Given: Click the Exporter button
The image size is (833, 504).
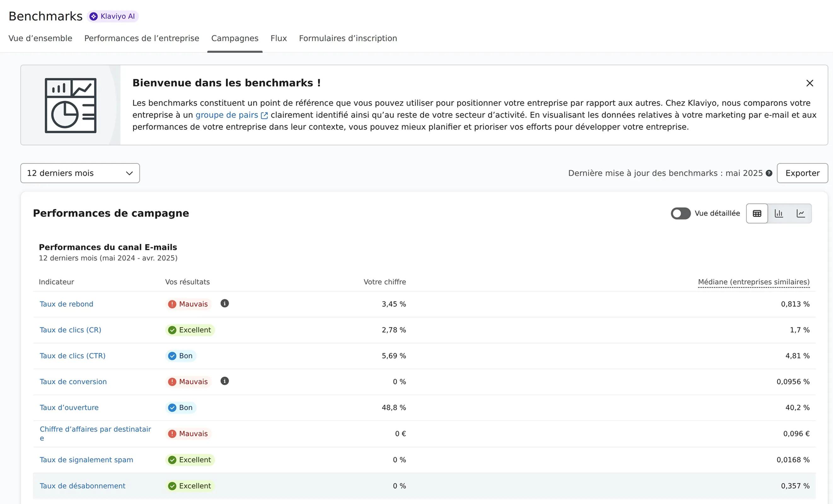Looking at the screenshot, I should point(802,173).
